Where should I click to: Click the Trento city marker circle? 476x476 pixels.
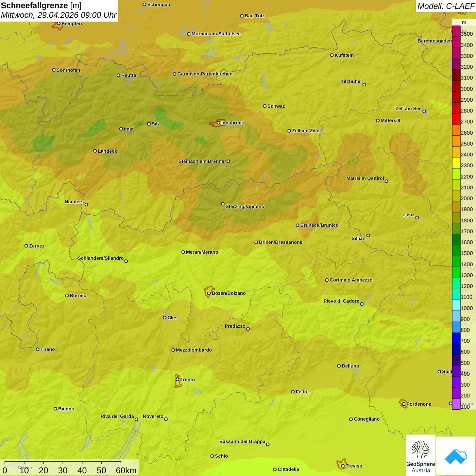point(177,379)
